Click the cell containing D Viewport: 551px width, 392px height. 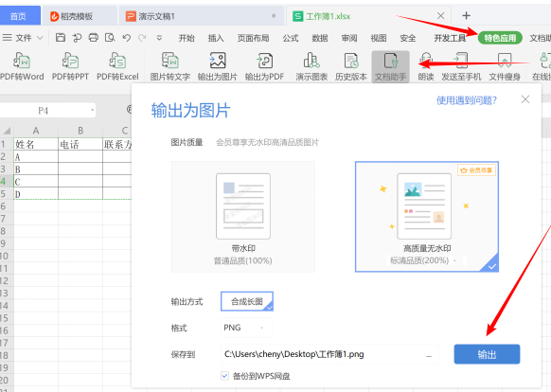[x=36, y=194]
